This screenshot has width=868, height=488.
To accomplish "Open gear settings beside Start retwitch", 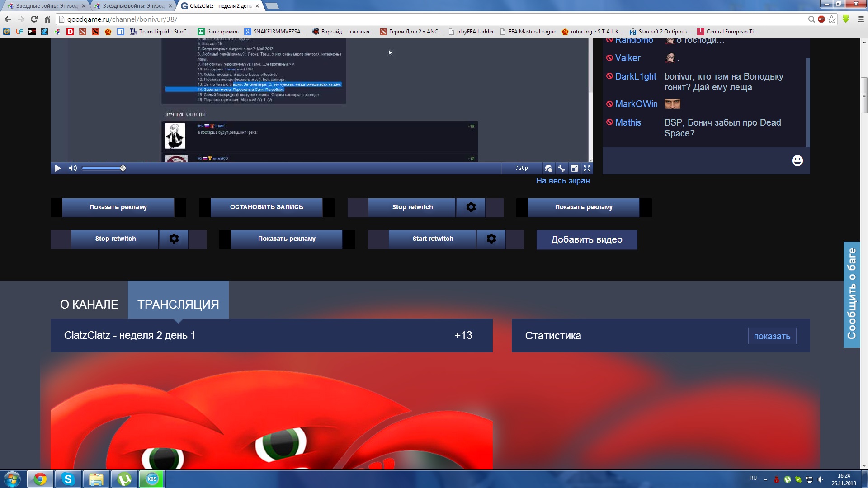I will (491, 239).
